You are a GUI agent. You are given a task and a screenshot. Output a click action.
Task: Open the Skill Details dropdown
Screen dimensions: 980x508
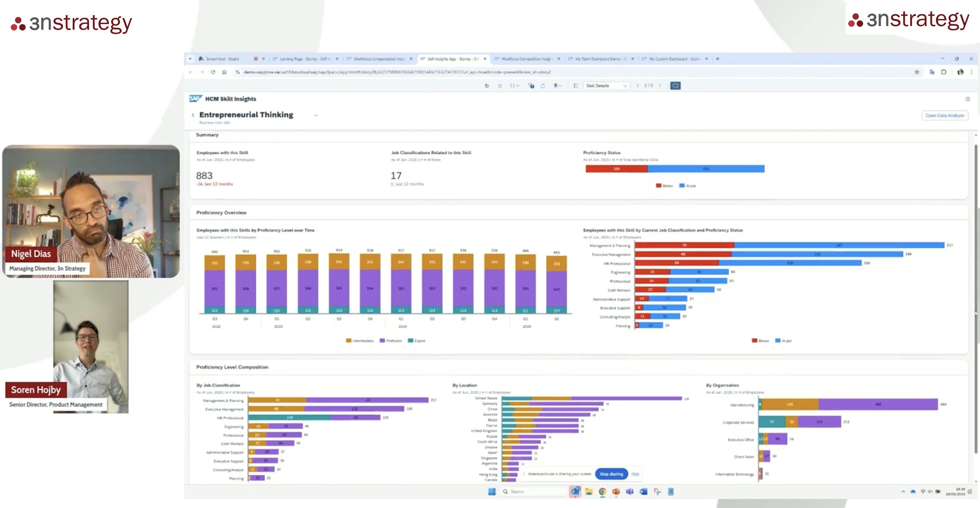coord(607,85)
